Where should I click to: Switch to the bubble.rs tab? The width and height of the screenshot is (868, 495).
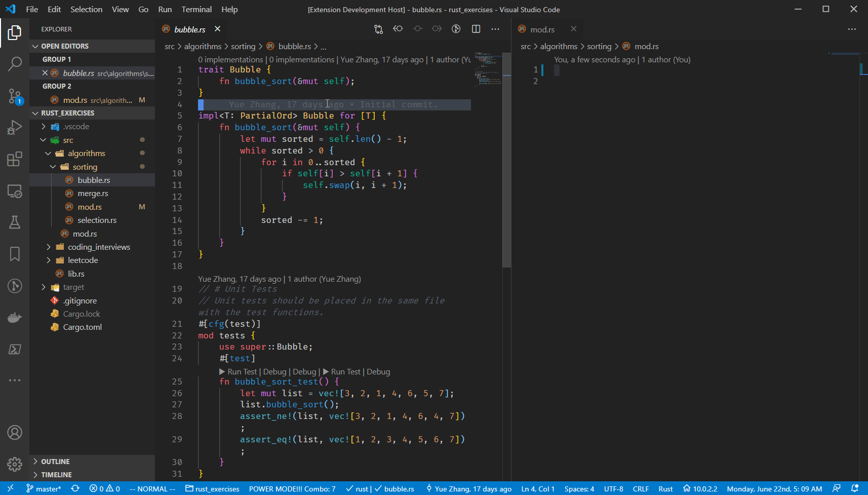[191, 29]
